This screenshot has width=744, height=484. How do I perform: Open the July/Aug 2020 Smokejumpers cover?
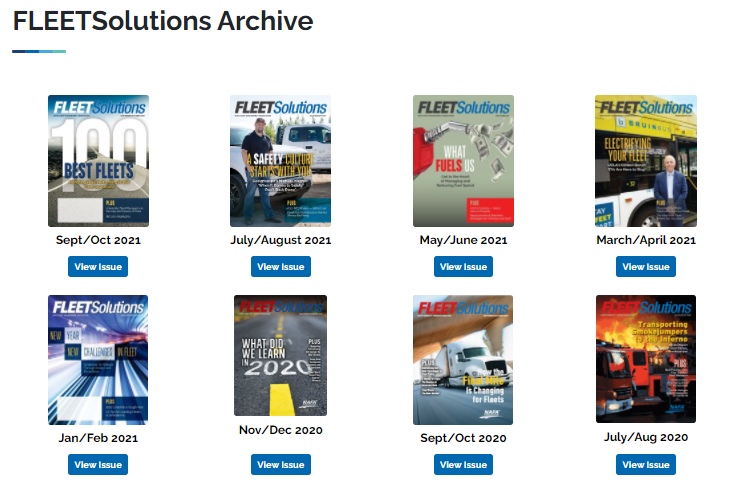[x=646, y=359]
